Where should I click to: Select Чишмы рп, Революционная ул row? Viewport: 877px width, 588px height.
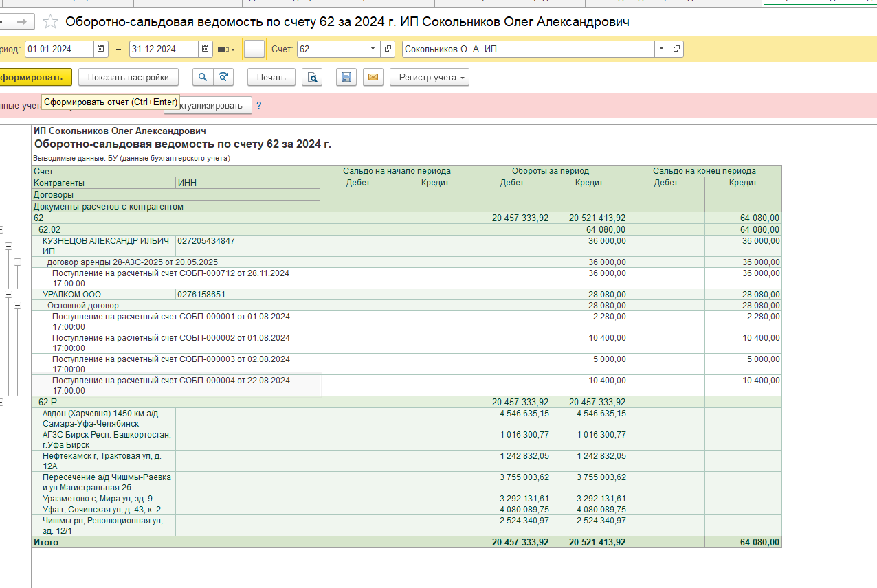click(104, 526)
